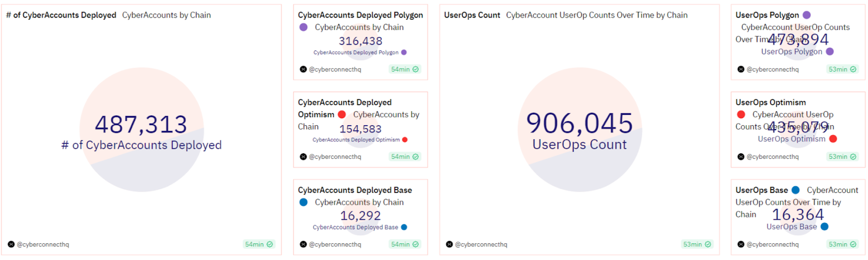Click the green check icon in the UserOps Base card
The width and height of the screenshot is (868, 260).
(x=853, y=244)
